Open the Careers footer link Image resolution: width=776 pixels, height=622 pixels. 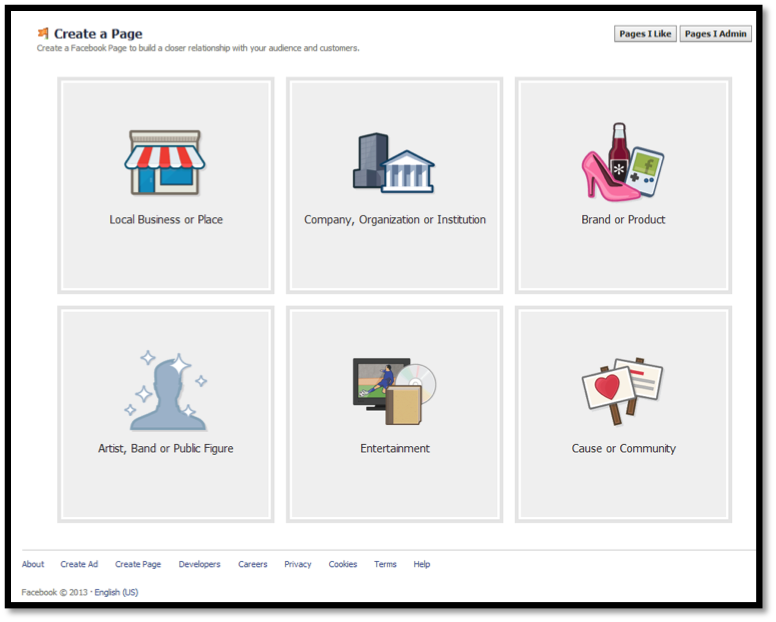[x=252, y=564]
